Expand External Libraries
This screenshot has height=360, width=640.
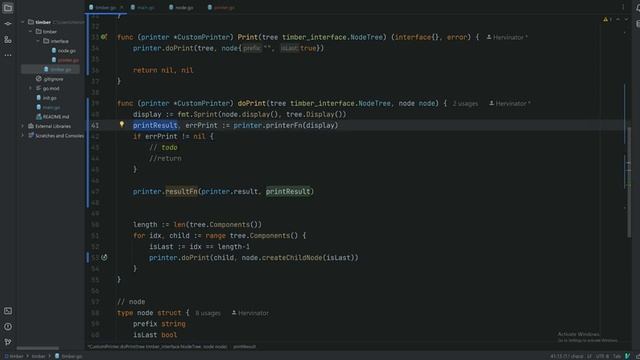click(x=23, y=126)
